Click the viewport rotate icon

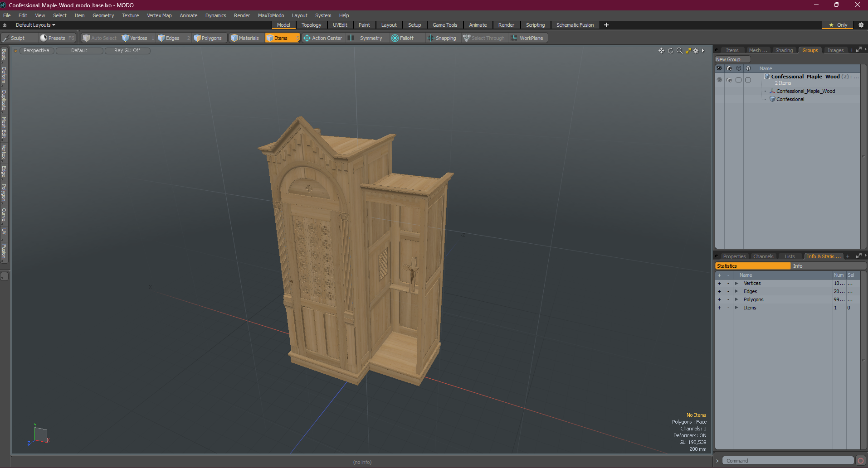(x=670, y=51)
